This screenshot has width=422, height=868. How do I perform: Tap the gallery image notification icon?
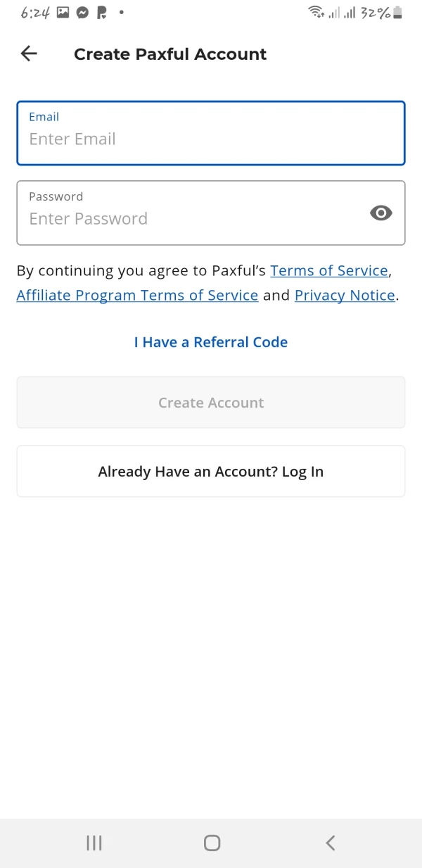tap(63, 12)
